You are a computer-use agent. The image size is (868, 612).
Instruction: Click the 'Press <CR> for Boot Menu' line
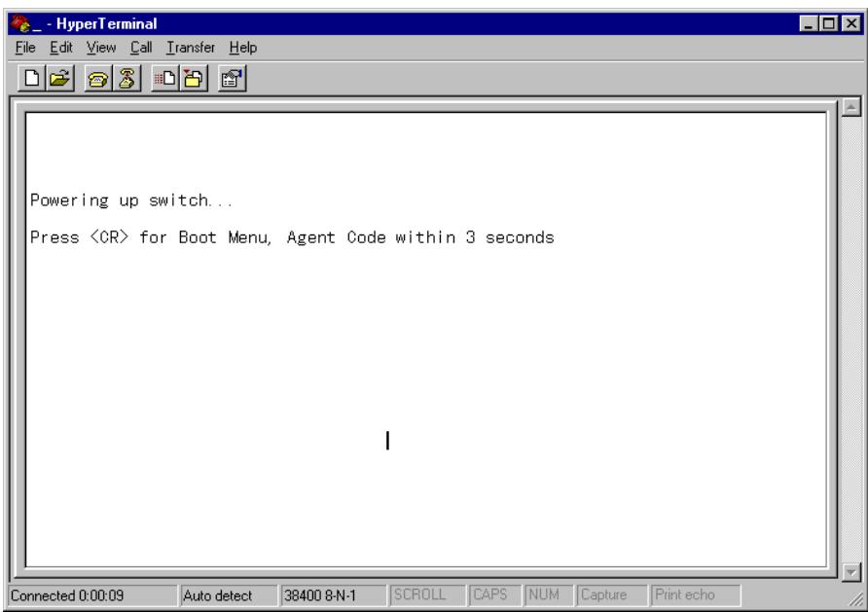click(x=292, y=237)
